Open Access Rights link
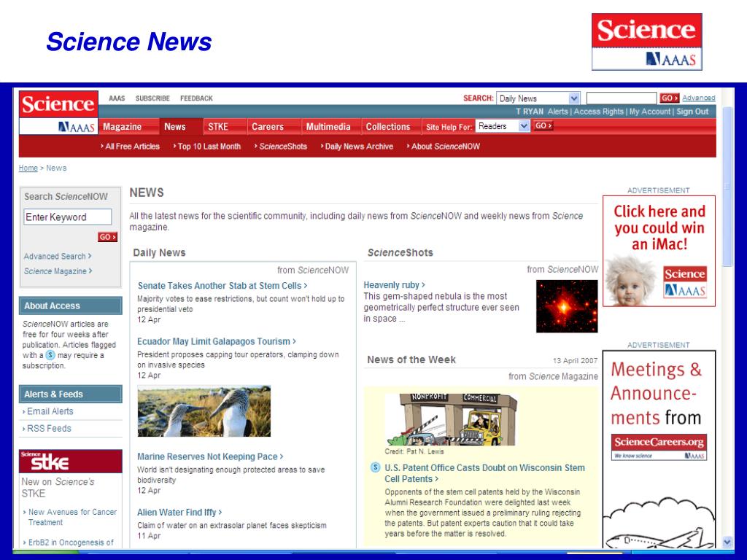 [x=598, y=112]
